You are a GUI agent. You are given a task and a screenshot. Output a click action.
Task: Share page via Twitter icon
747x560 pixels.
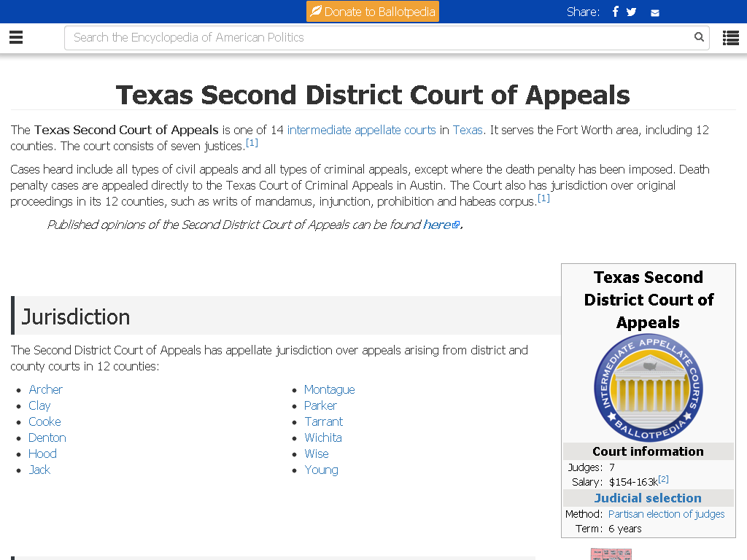(631, 12)
